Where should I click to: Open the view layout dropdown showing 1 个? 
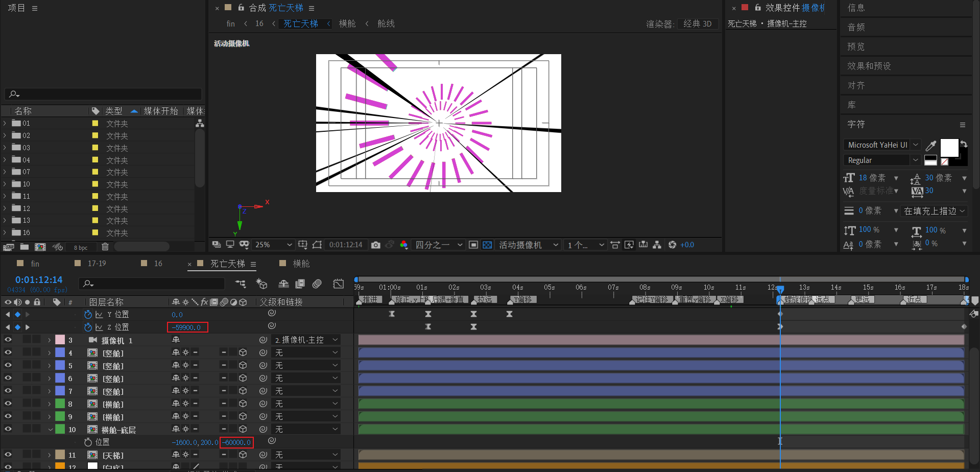(585, 245)
